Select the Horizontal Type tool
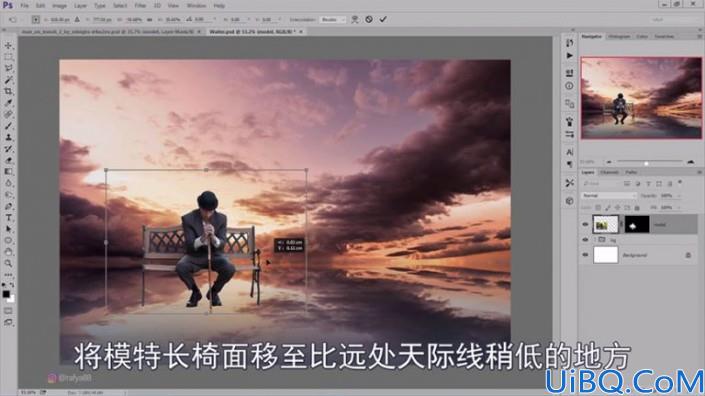Image resolution: width=705 pixels, height=396 pixels. [x=9, y=218]
